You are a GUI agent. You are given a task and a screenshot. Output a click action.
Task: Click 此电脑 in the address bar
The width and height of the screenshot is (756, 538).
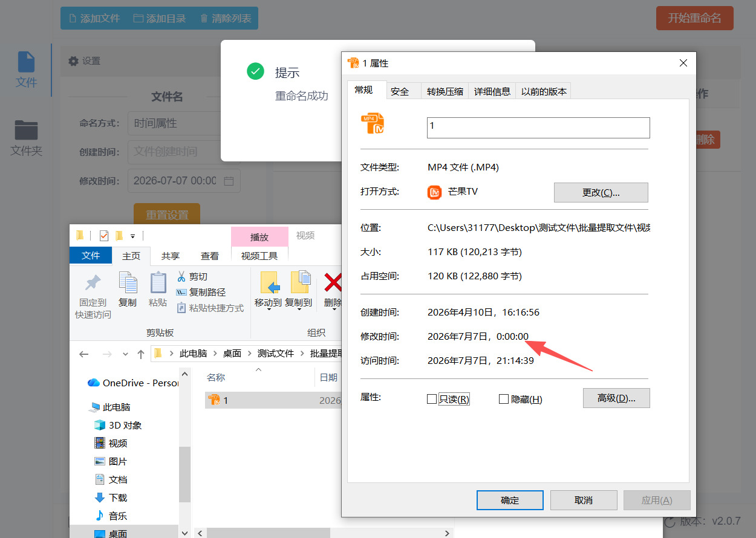193,354
